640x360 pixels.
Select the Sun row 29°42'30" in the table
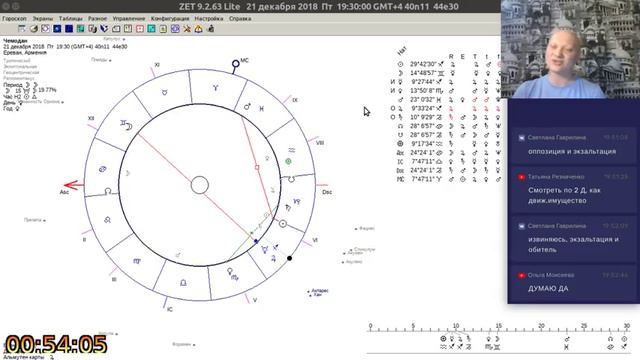pos(448,64)
